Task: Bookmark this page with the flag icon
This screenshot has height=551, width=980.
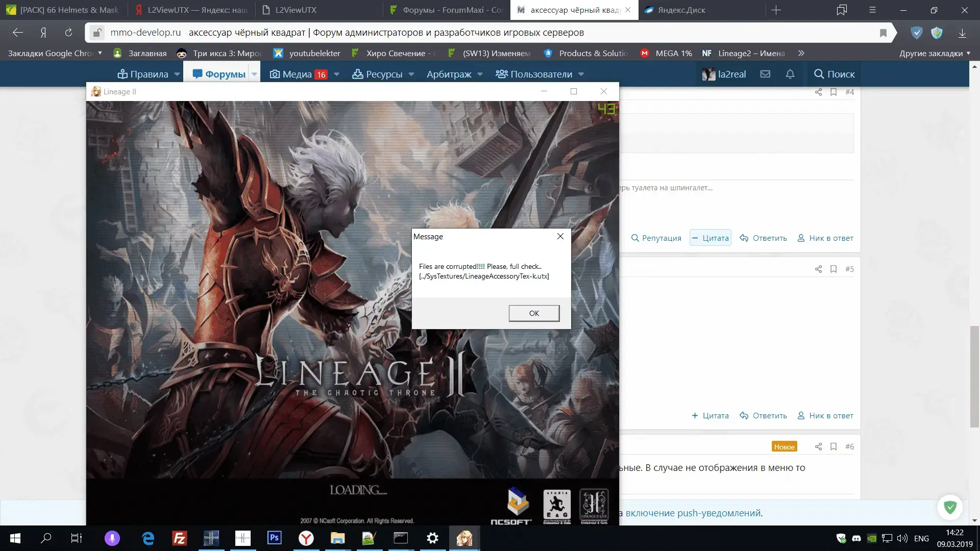Action: coord(883,33)
